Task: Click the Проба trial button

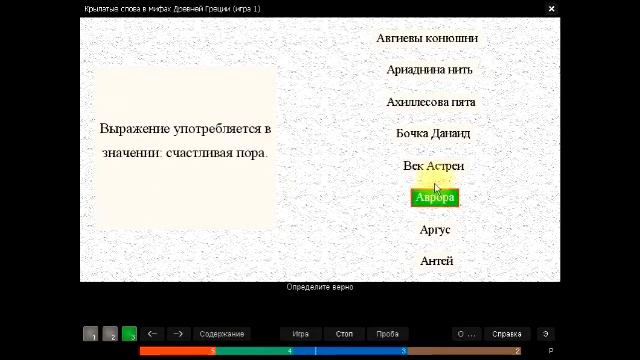Action: point(387,334)
